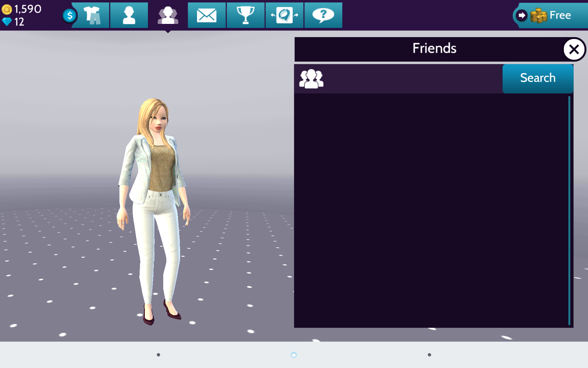588x368 pixels.
Task: Tap the diamond gem balance 12
Action: 13,22
